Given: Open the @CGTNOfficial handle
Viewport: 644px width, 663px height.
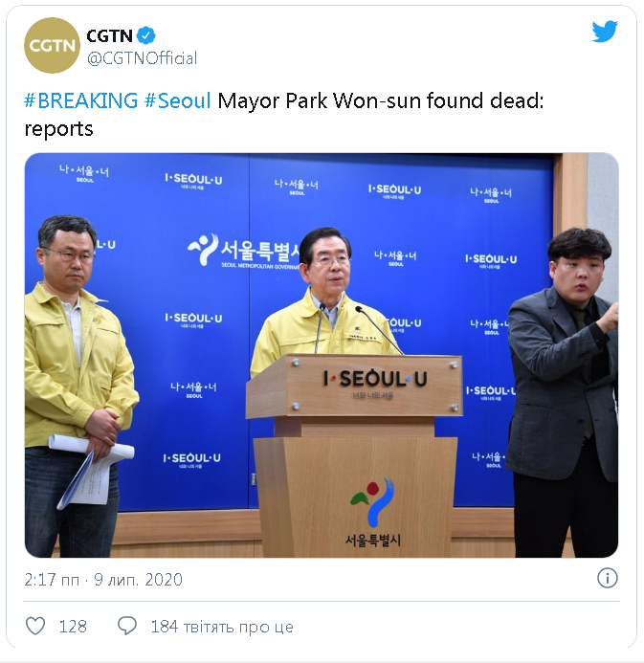Looking at the screenshot, I should point(142,58).
